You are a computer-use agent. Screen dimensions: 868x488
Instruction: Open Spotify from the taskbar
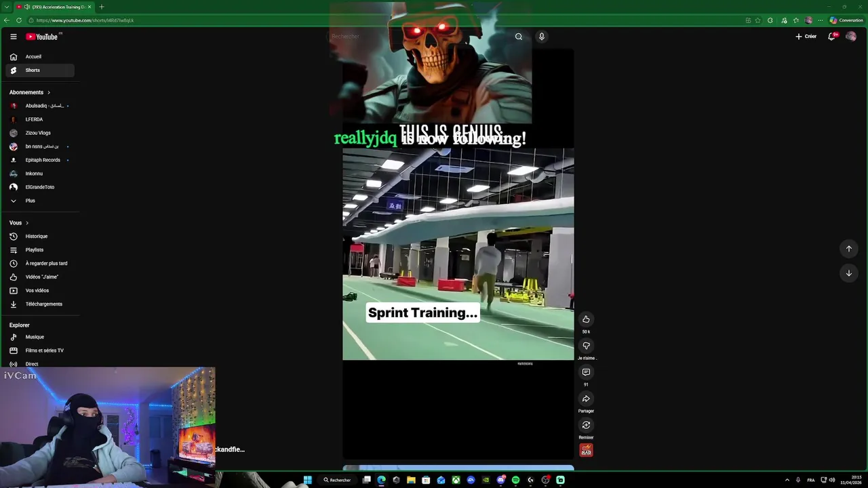pos(515,480)
